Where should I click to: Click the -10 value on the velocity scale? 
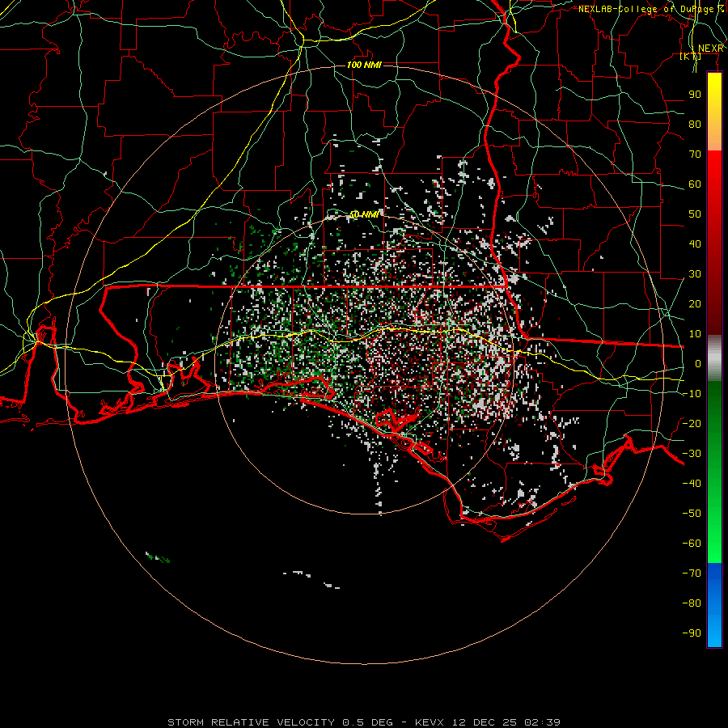(x=692, y=394)
